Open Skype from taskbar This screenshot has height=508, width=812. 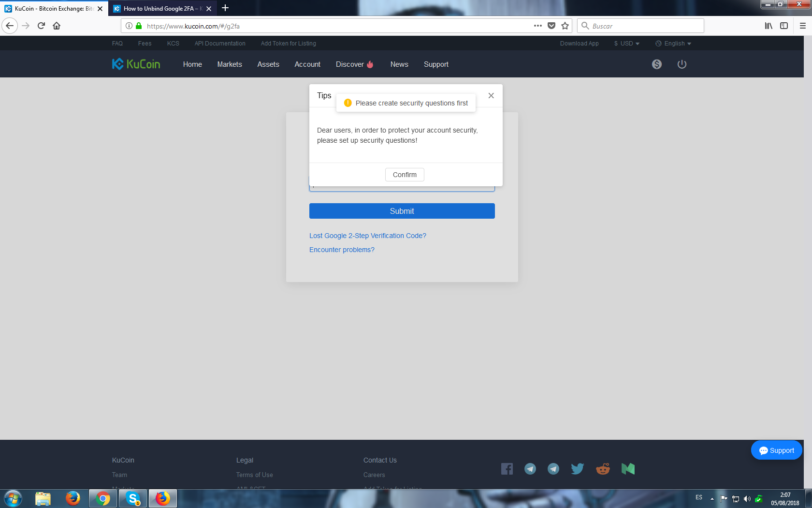(x=133, y=498)
